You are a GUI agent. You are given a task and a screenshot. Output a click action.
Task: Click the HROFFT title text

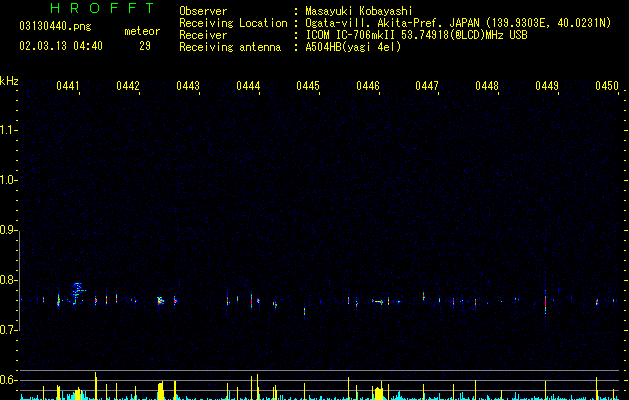pyautogui.click(x=103, y=8)
